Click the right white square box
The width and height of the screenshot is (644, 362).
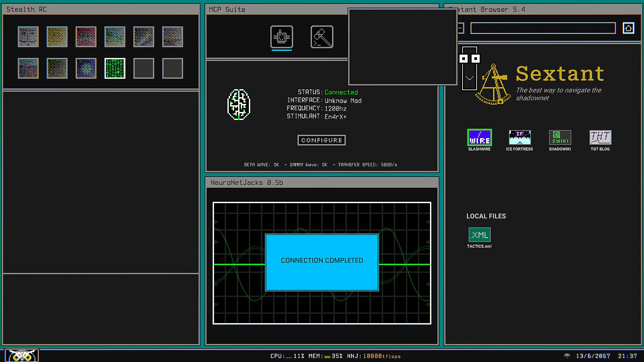click(x=475, y=59)
